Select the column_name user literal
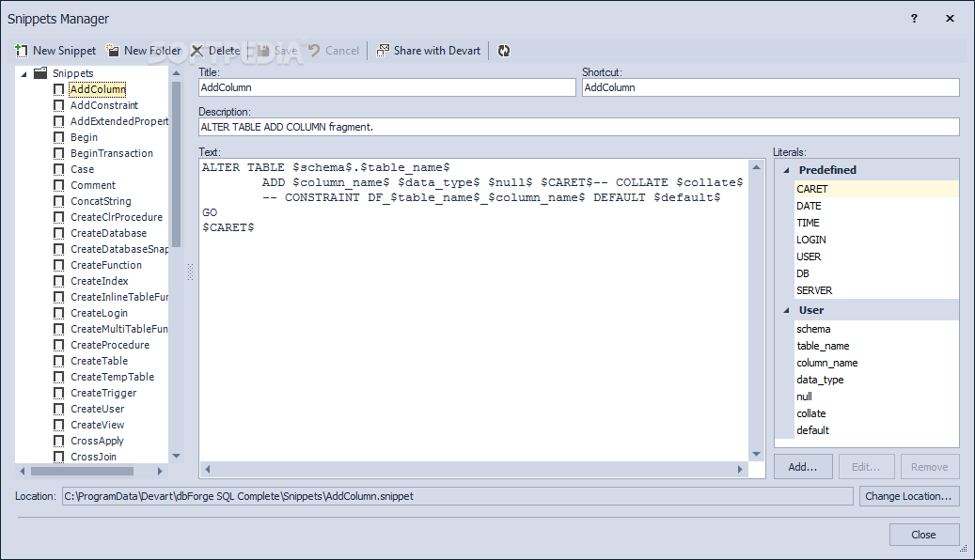Viewport: 975px width, 560px height. pyautogui.click(x=877, y=363)
